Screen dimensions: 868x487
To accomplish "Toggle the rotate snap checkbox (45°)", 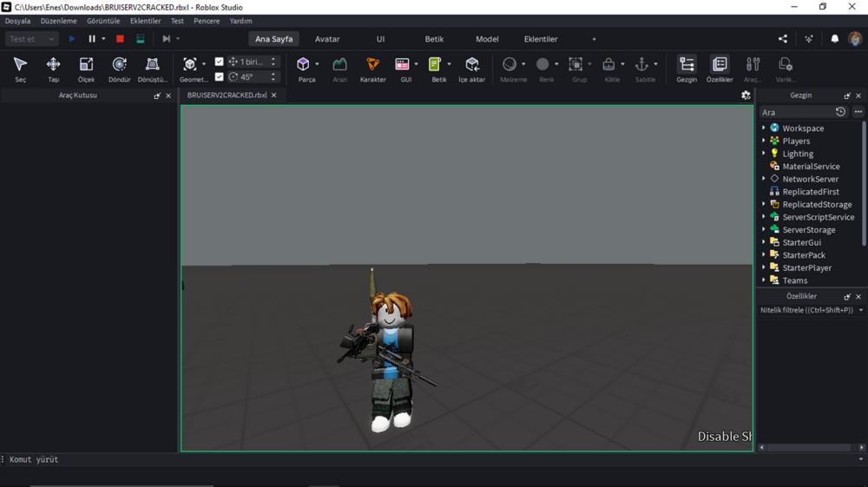I will point(220,76).
